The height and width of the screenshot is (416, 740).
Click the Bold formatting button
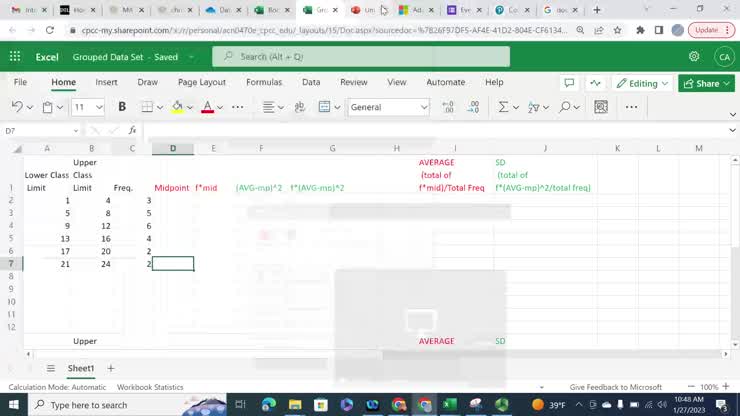point(122,107)
